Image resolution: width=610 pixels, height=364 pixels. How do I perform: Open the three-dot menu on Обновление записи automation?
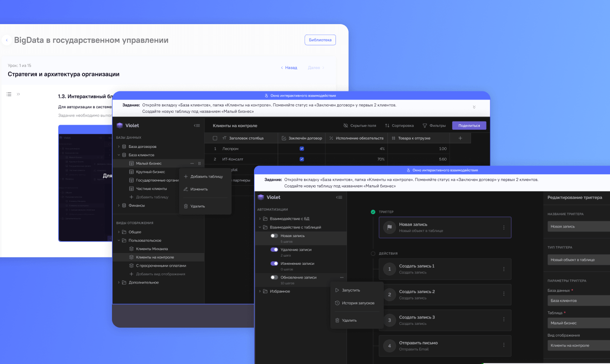tap(341, 278)
